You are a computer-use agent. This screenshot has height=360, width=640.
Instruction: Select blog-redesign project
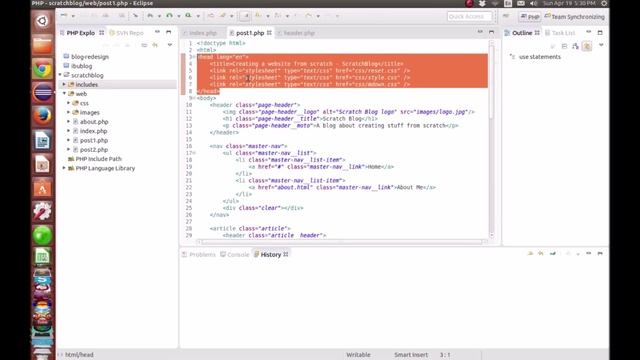pyautogui.click(x=90, y=57)
